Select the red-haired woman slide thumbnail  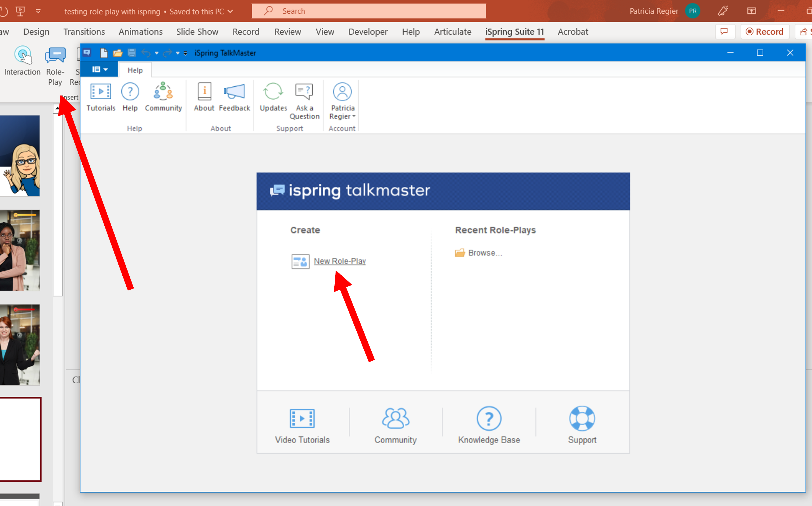point(20,345)
